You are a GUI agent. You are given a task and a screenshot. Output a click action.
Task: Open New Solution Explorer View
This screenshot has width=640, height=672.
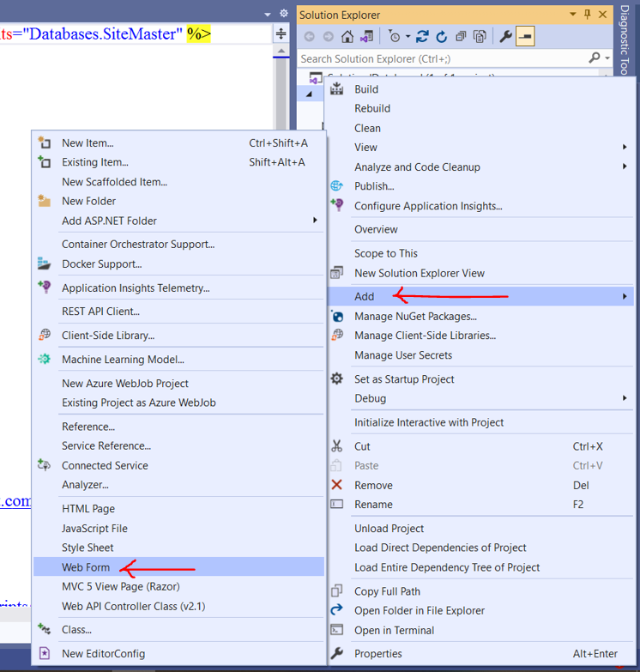(480, 273)
